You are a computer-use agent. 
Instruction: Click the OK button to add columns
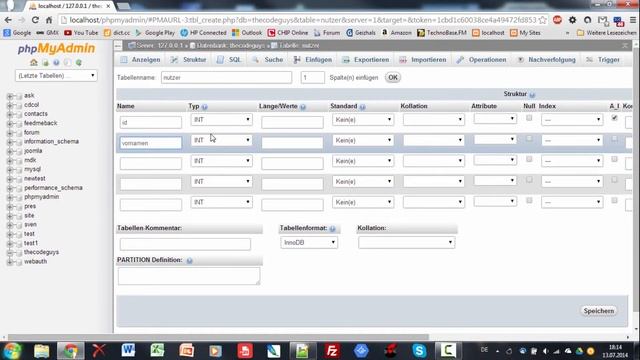tap(393, 77)
